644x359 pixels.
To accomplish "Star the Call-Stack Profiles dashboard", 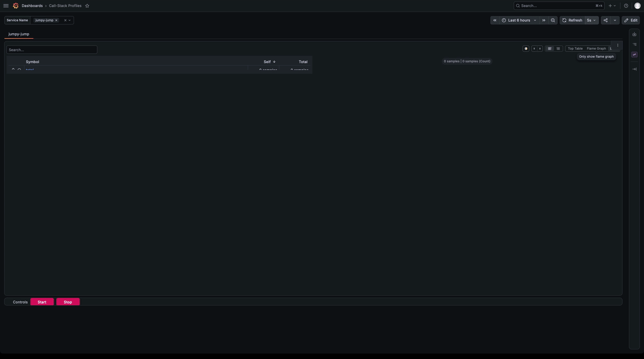I will pos(87,6).
